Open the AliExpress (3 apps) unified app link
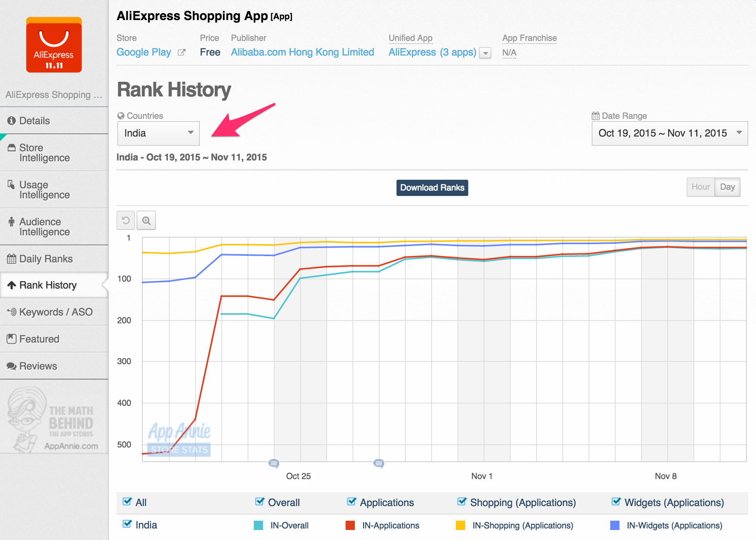This screenshot has width=756, height=540. (x=432, y=52)
